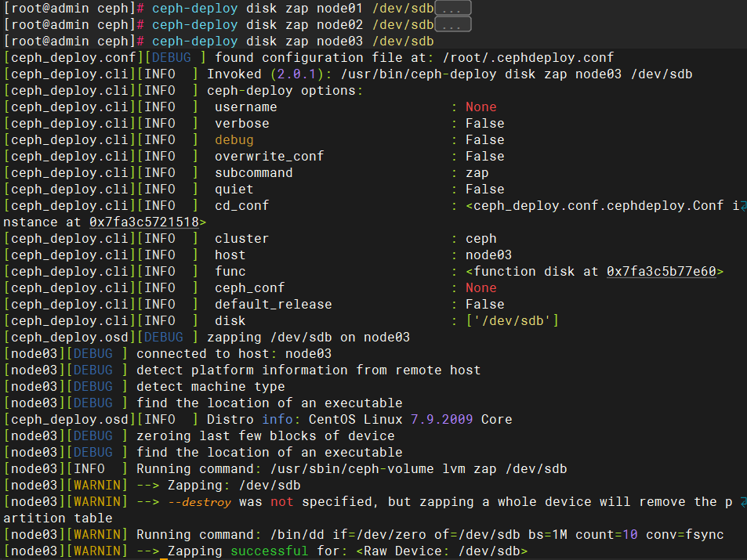Click the 'quiet' option name
747x560 pixels.
pyautogui.click(x=234, y=189)
